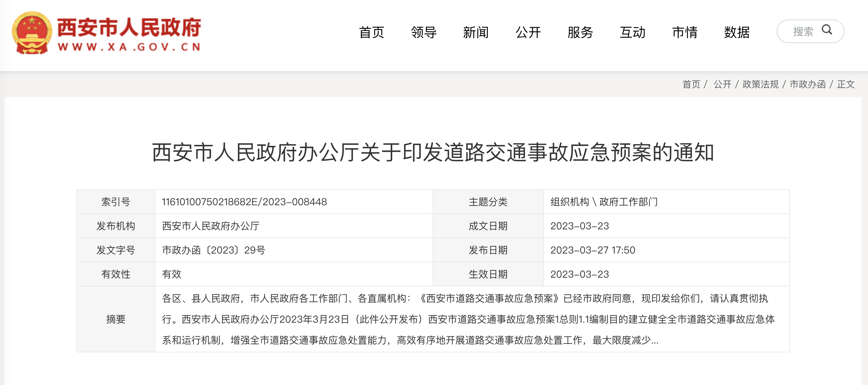Click the search magnifier icon
The height and width of the screenshot is (385, 868).
click(827, 30)
